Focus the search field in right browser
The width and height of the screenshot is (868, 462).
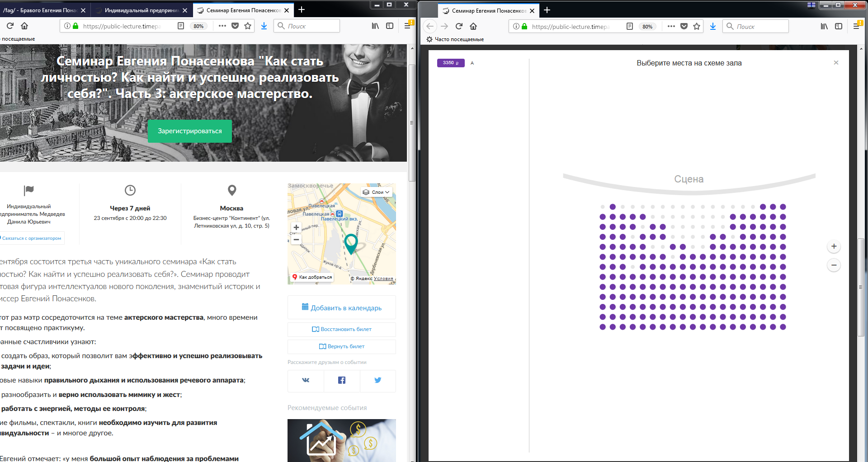click(x=755, y=26)
